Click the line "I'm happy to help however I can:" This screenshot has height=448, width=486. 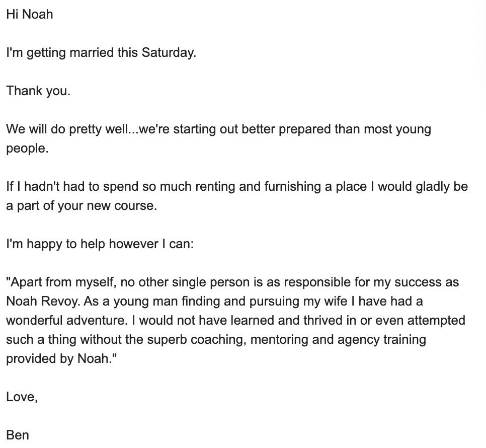pyautogui.click(x=100, y=244)
